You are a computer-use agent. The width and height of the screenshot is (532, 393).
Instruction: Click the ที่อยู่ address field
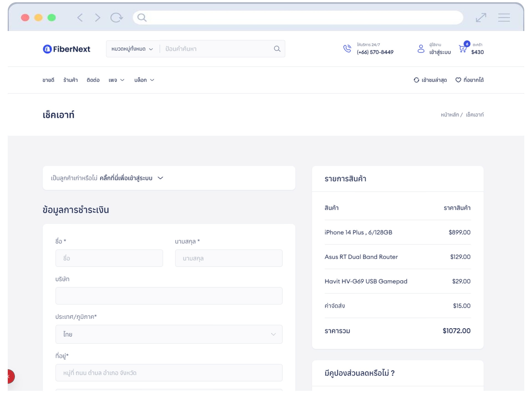169,373
